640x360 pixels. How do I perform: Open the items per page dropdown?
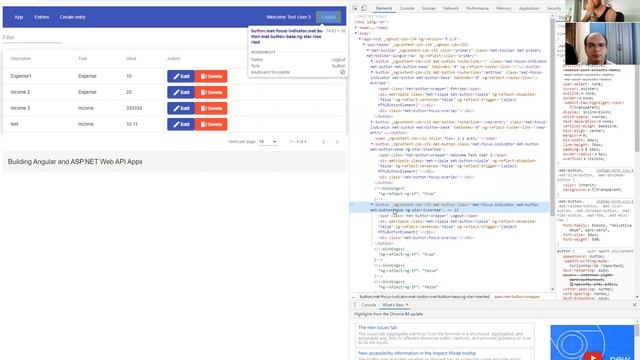pos(268,142)
